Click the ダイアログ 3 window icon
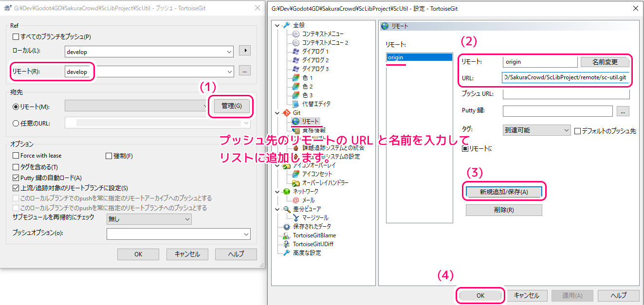Screen dimensions: 644x305 (x=296, y=69)
